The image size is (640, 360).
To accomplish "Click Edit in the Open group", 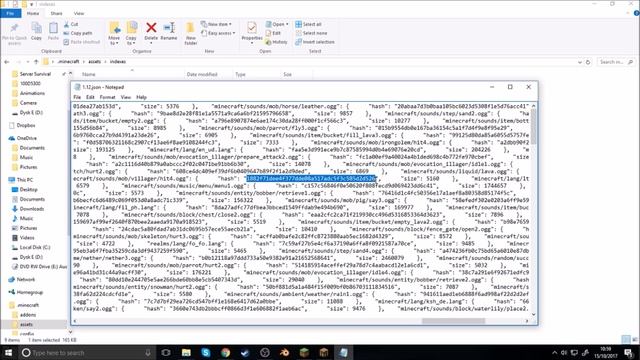I will pyautogui.click(x=273, y=33).
